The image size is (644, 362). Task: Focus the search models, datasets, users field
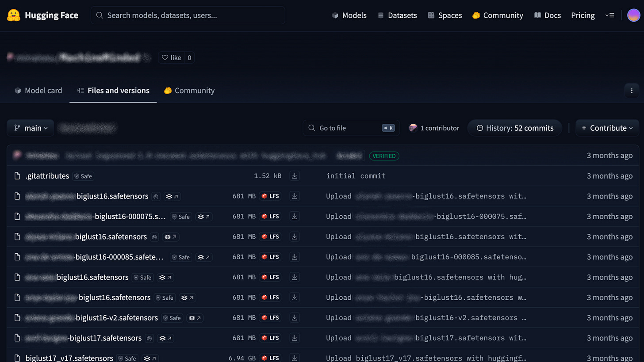click(188, 15)
